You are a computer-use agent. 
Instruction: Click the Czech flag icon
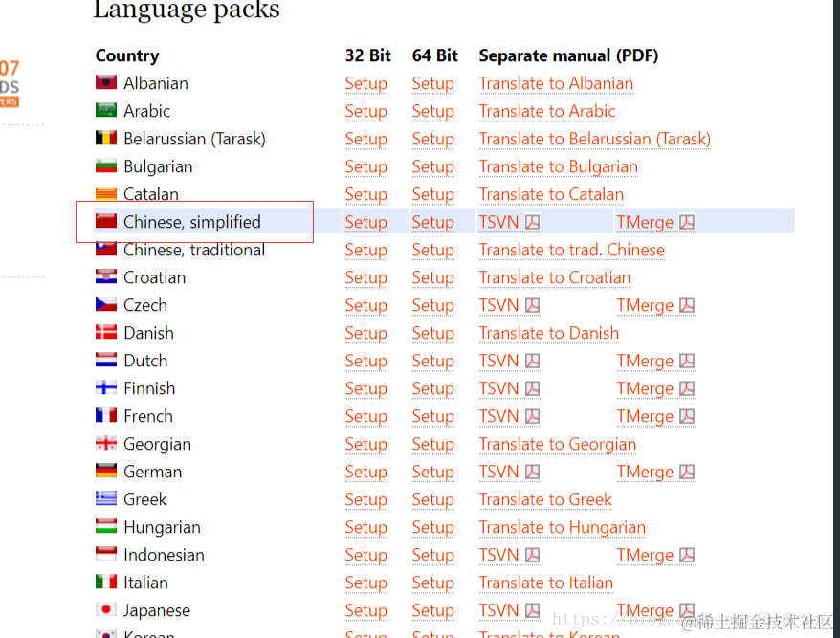106,304
